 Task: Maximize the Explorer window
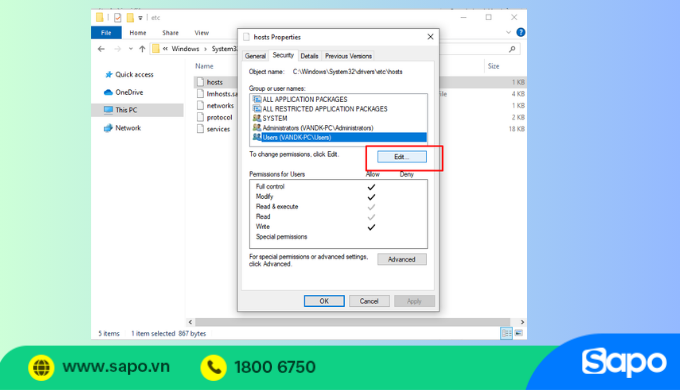[x=489, y=17]
